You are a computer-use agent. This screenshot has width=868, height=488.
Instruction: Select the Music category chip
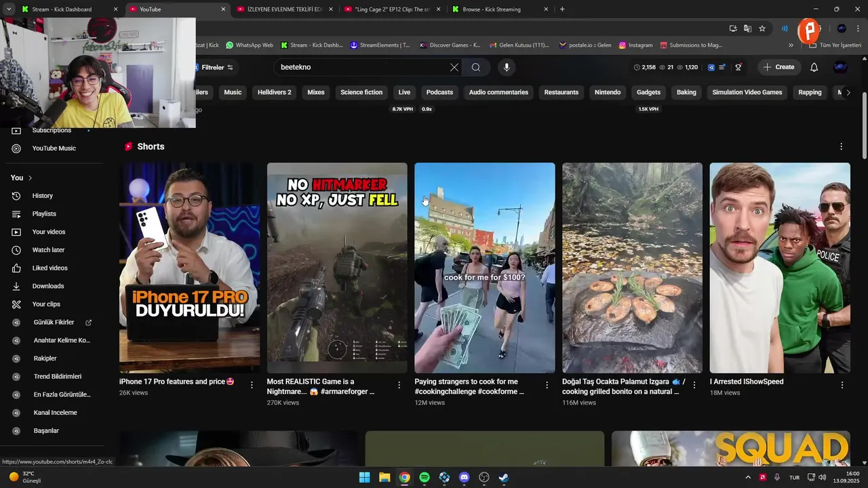coord(233,92)
